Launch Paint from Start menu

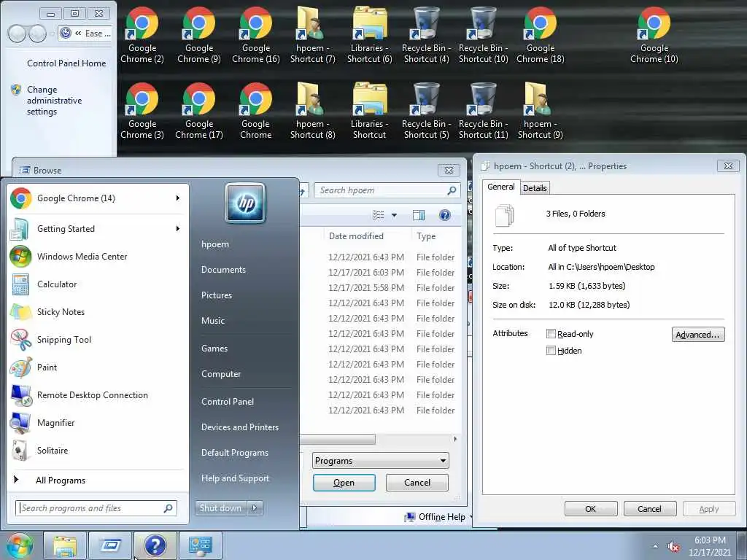click(98, 367)
